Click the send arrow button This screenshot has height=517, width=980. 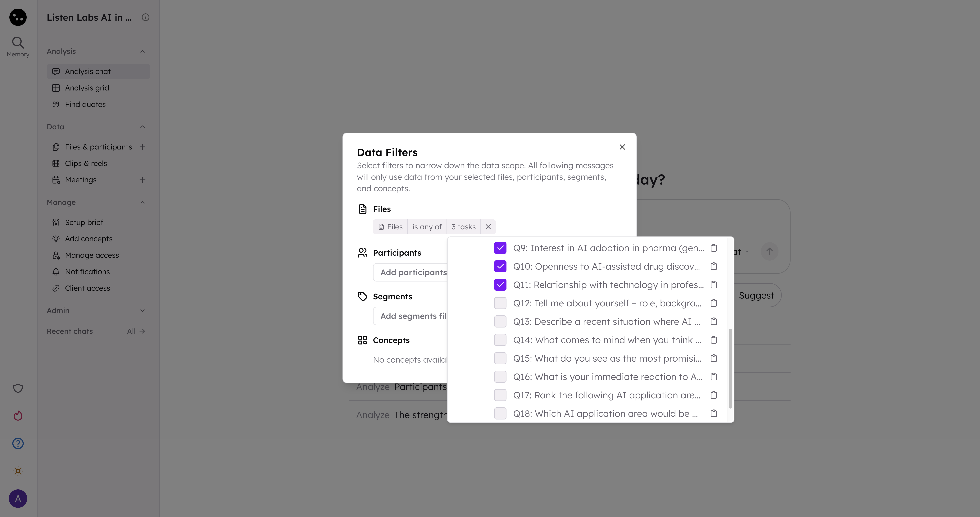[x=769, y=252]
